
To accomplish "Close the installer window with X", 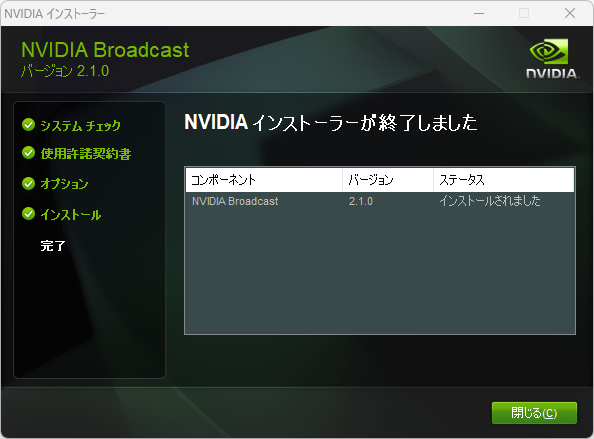I will coord(570,13).
